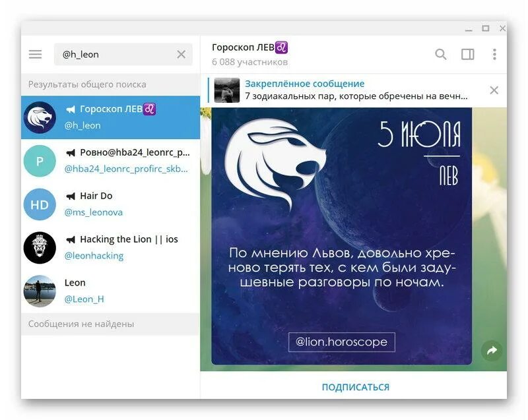The width and height of the screenshot is (528, 420).
Task: Open Hacking the Lion || ios result
Action: tap(110, 247)
